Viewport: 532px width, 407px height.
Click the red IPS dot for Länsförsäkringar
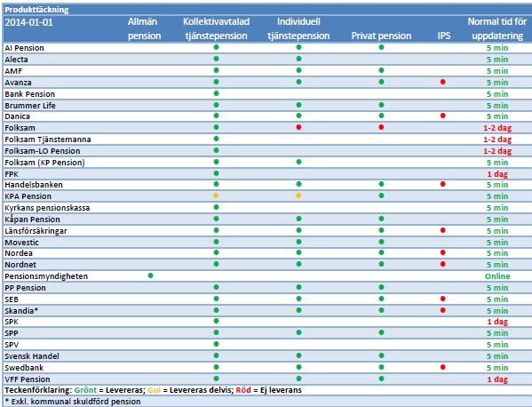[x=443, y=230]
